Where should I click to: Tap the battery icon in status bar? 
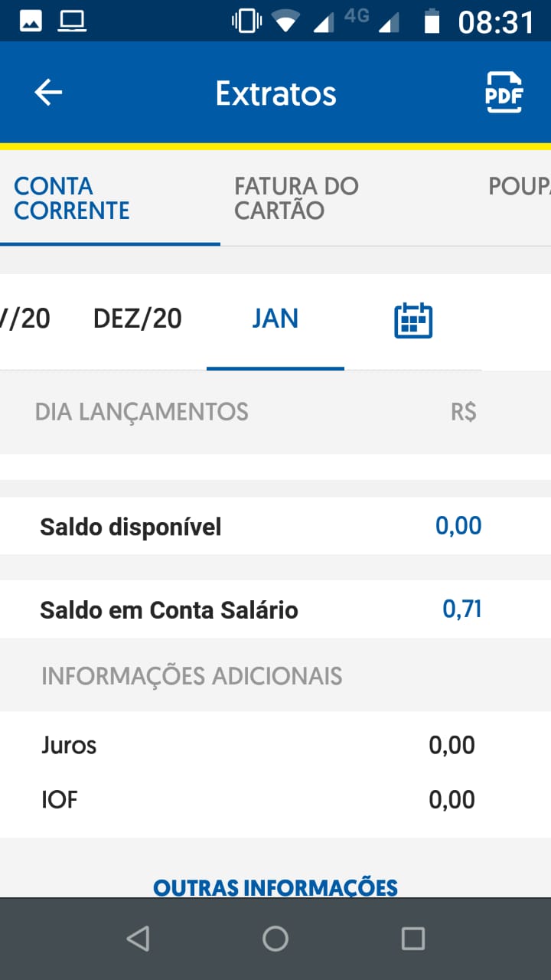432,21
